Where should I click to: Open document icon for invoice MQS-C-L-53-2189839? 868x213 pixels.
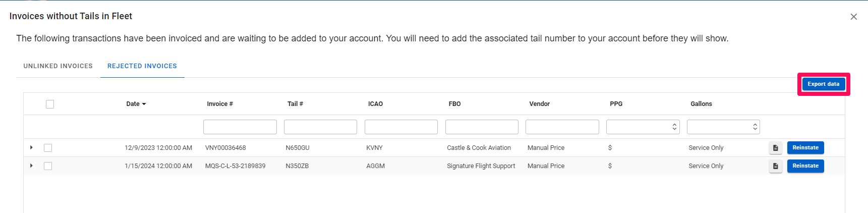tap(775, 166)
